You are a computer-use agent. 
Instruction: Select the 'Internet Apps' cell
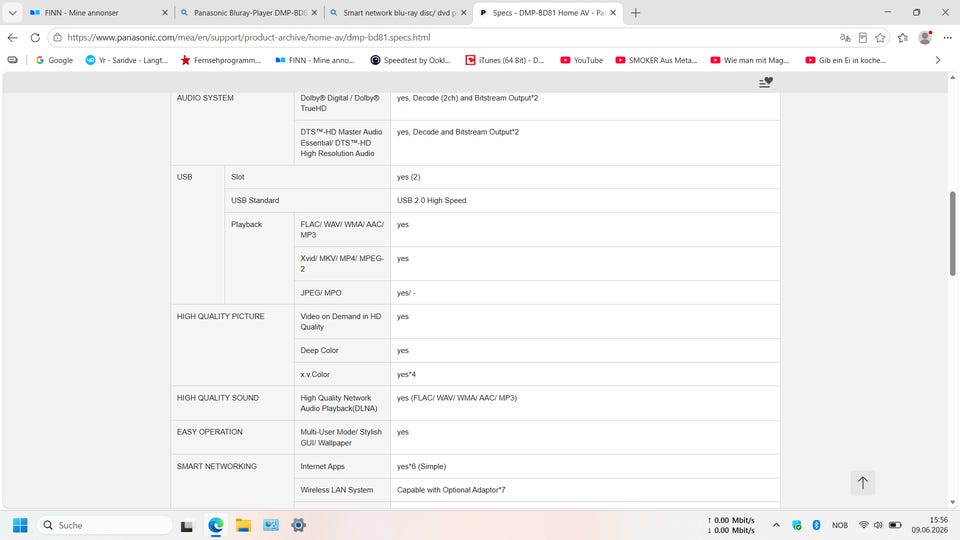tap(342, 467)
